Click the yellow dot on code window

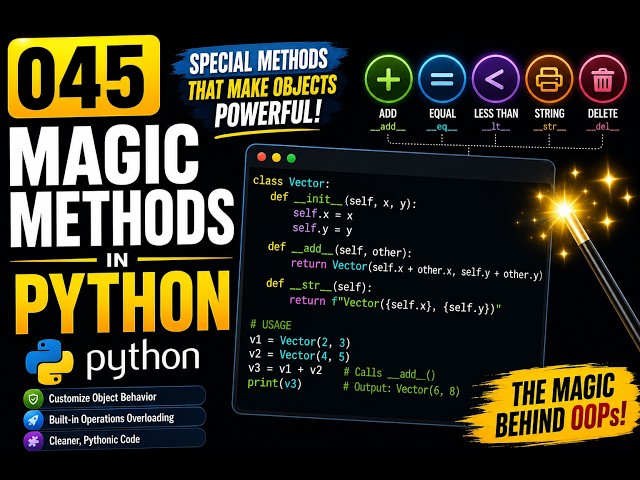click(x=276, y=157)
